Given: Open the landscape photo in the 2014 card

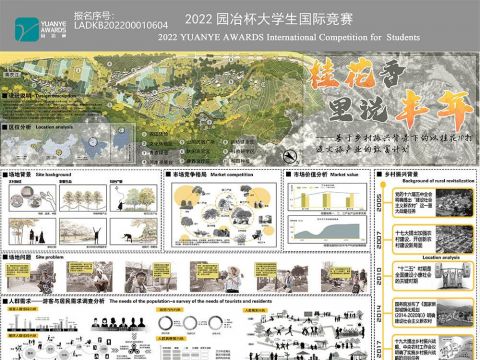Looking at the screenshot, I should coord(454,313).
